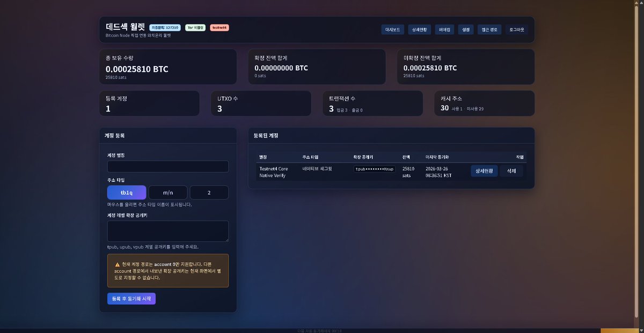Focus the 계정 레벨 확장 공개키 textarea
This screenshot has height=333, width=644.
(x=168, y=231)
